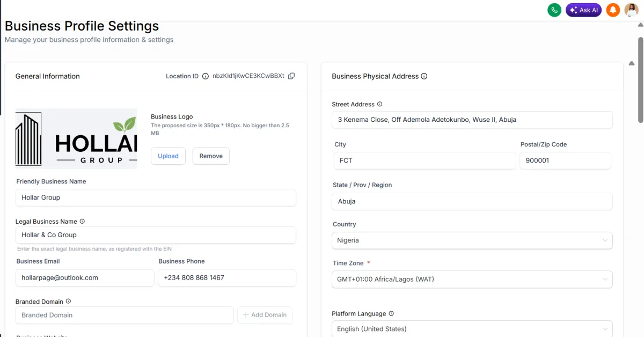The image size is (644, 337).
Task: Expand the Time Zone dropdown
Action: tap(472, 279)
